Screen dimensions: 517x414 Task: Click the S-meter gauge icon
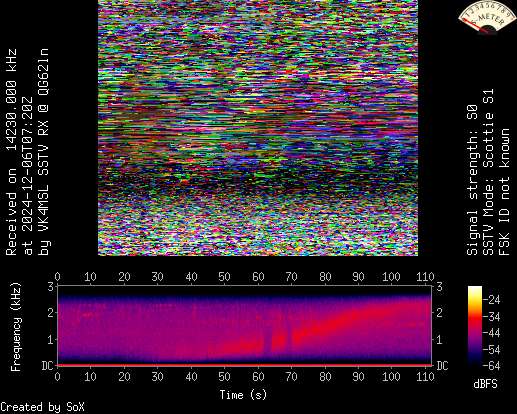pos(487,17)
